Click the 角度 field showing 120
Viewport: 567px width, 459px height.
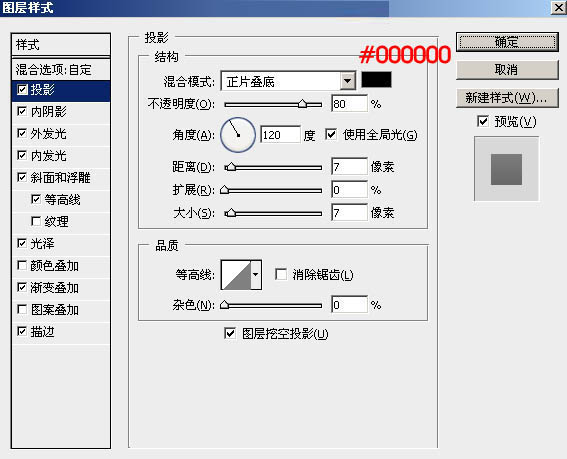click(280, 135)
